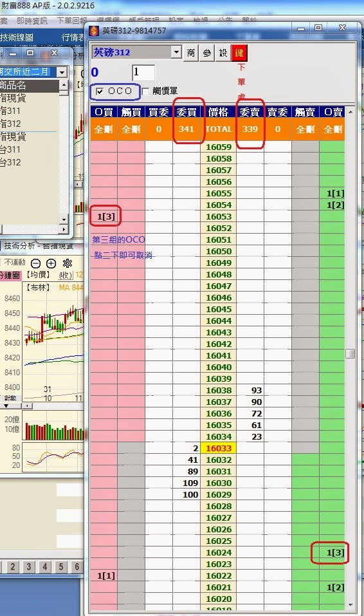
Task: Open the 下單回報 menu
Action: (x=72, y=21)
